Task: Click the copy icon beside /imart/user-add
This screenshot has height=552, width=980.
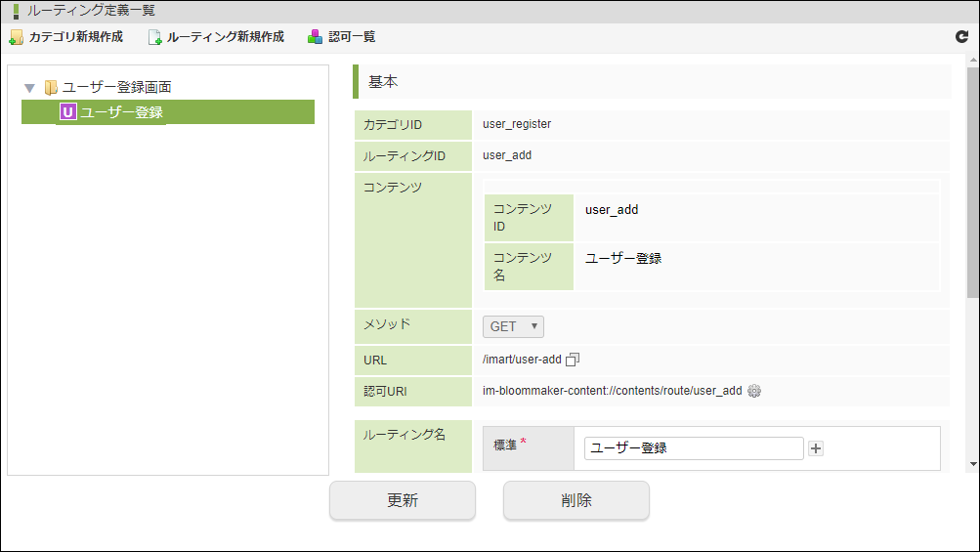Action: (x=573, y=360)
